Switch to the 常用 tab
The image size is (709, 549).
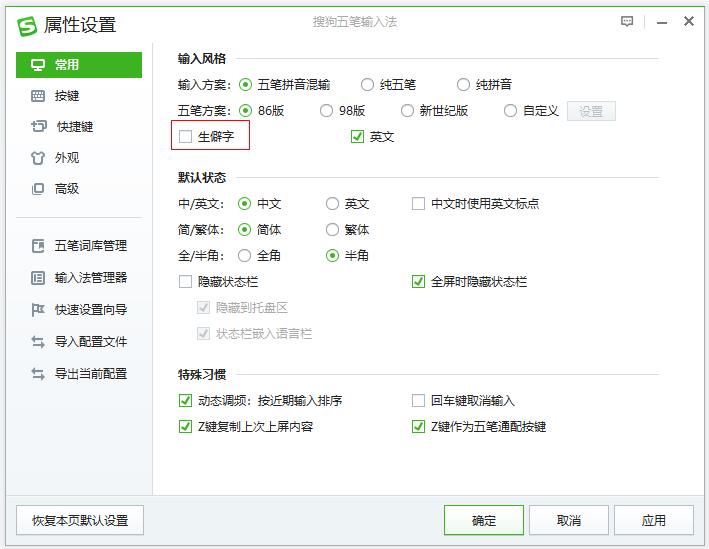[79, 65]
